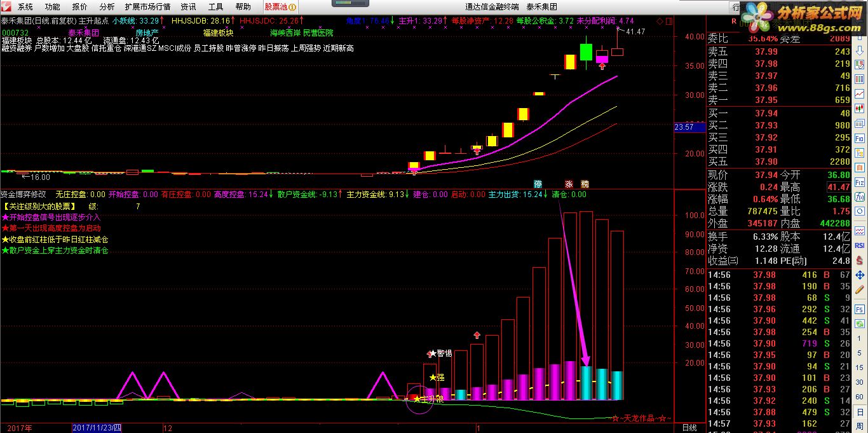Click the red dollar sign icon

(860, 260)
